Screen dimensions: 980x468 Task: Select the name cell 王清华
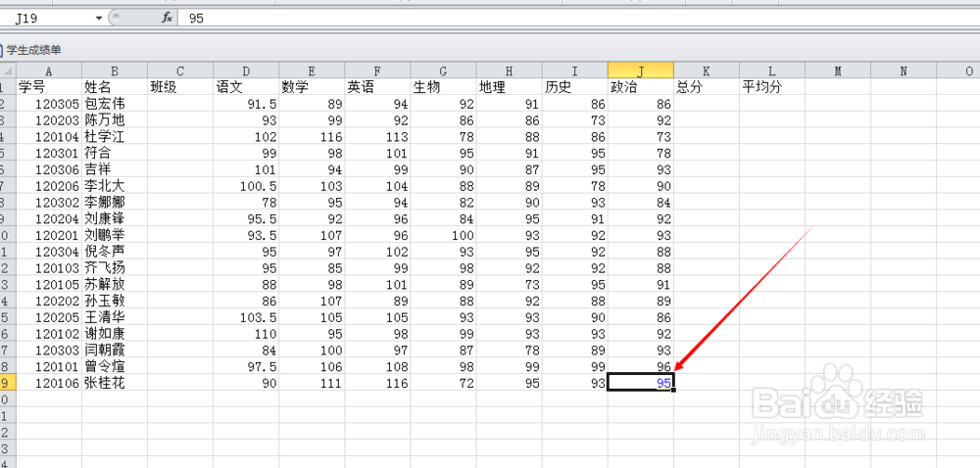click(115, 317)
